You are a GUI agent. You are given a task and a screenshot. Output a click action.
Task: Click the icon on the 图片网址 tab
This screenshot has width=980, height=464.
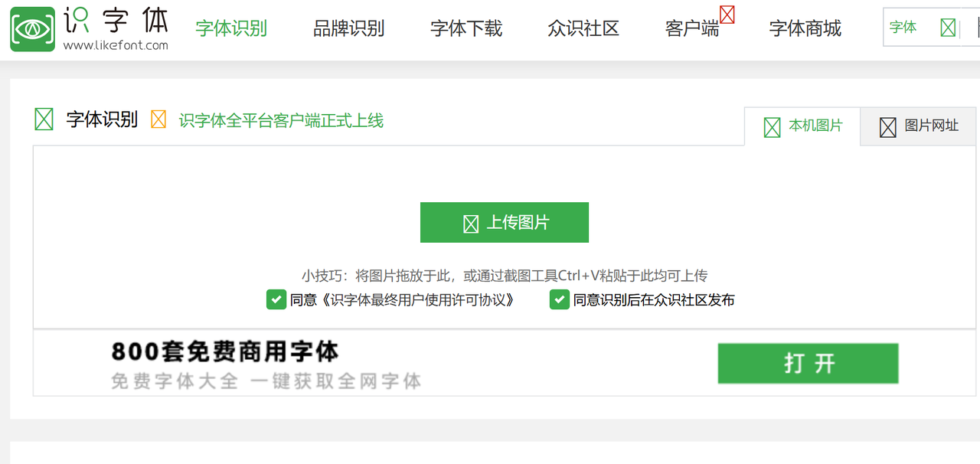(x=887, y=126)
